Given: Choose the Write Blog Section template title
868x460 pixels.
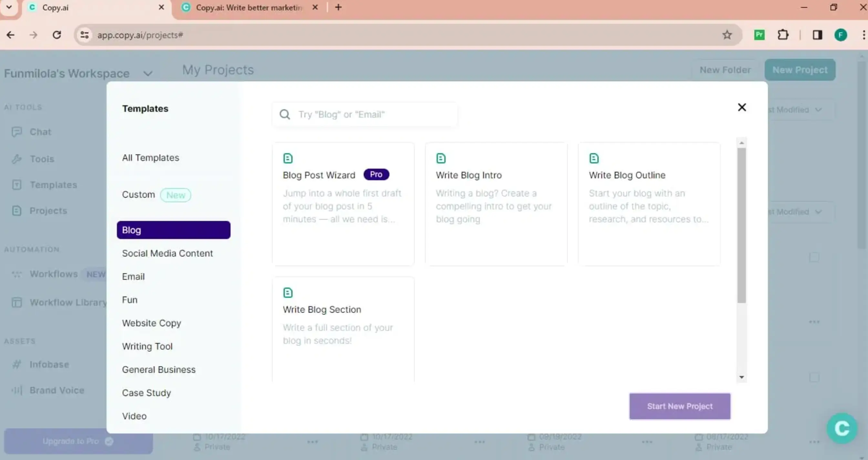Looking at the screenshot, I should 322,309.
